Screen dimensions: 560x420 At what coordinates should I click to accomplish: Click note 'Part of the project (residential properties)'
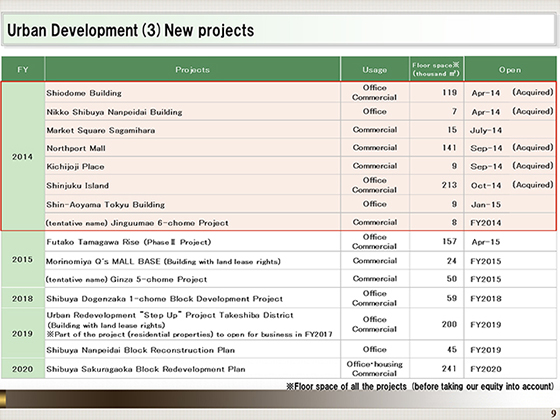coord(189,334)
